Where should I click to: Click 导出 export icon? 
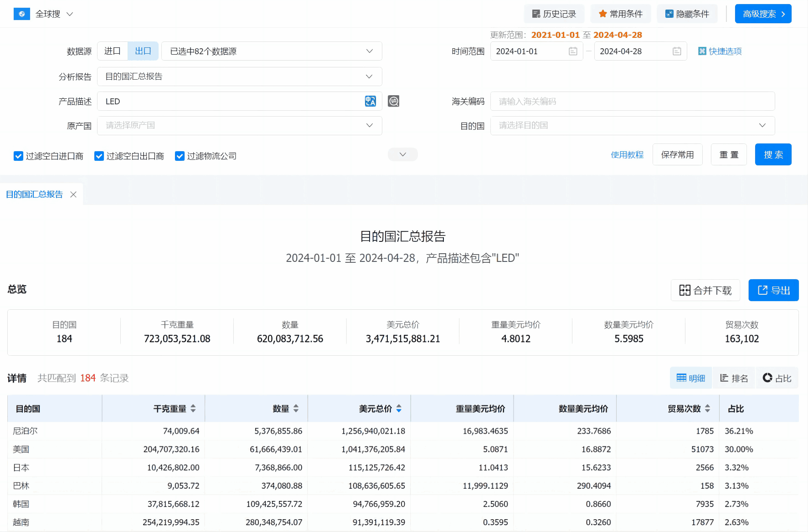(x=773, y=290)
